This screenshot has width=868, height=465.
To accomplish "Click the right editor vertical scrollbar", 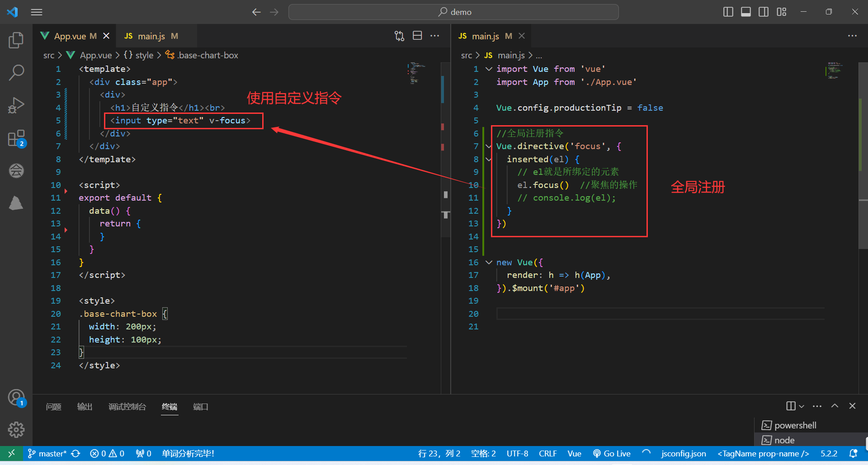I will pos(863,156).
